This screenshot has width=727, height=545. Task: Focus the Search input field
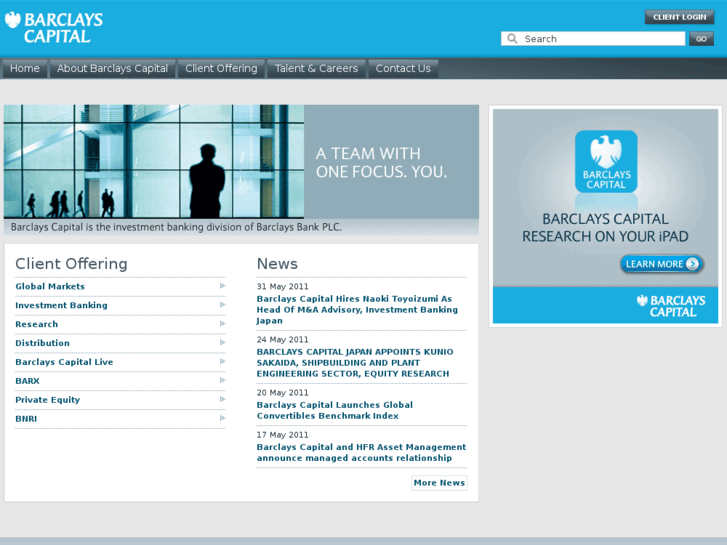coord(593,38)
